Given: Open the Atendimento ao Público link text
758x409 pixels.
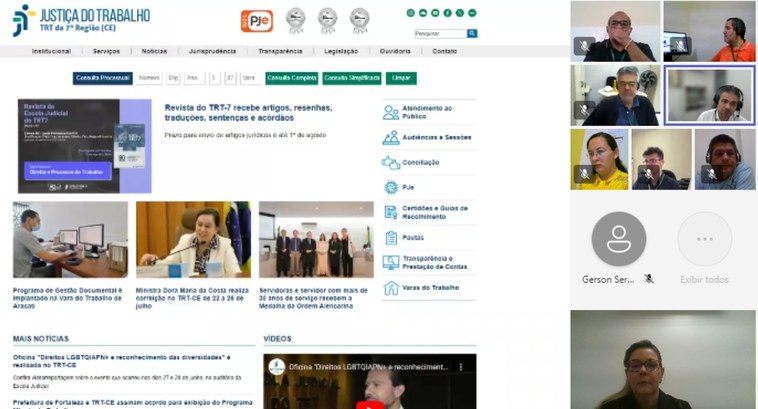Looking at the screenshot, I should point(427,112).
